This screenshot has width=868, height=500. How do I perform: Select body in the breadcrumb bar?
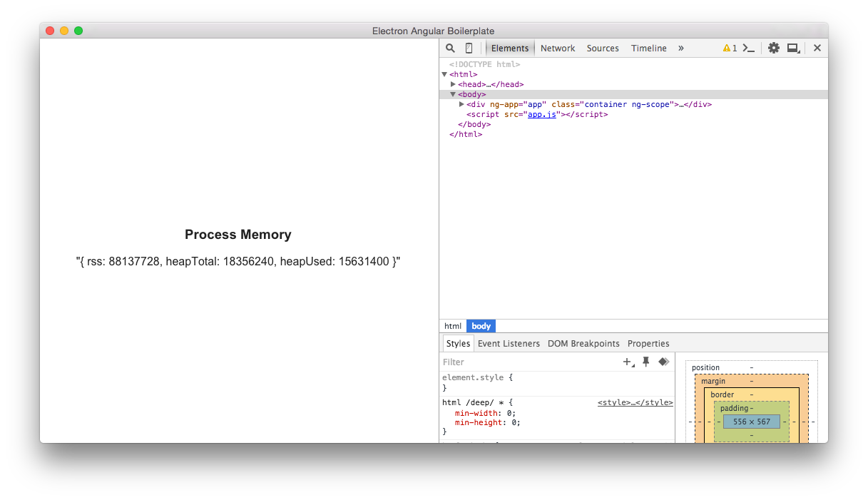[x=481, y=326]
